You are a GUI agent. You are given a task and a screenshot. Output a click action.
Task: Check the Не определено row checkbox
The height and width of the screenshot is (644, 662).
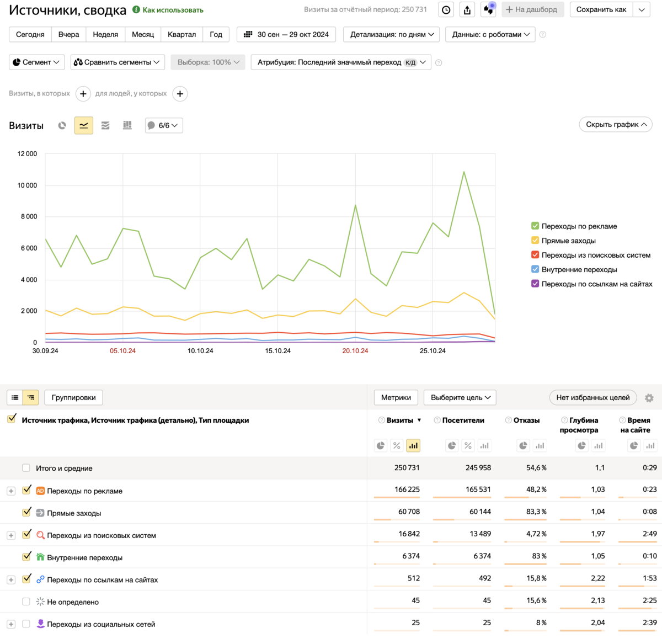pos(26,602)
